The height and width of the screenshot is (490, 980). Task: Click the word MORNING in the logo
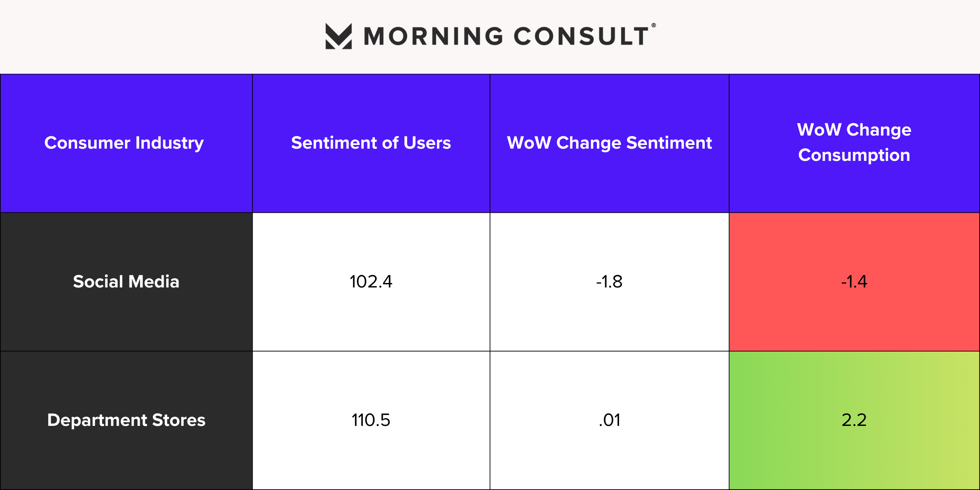(x=433, y=36)
